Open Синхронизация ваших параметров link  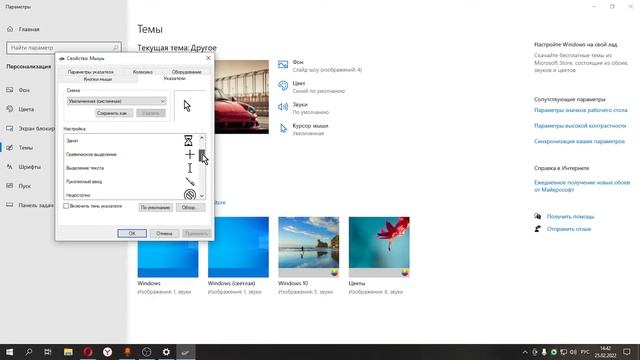579,141
